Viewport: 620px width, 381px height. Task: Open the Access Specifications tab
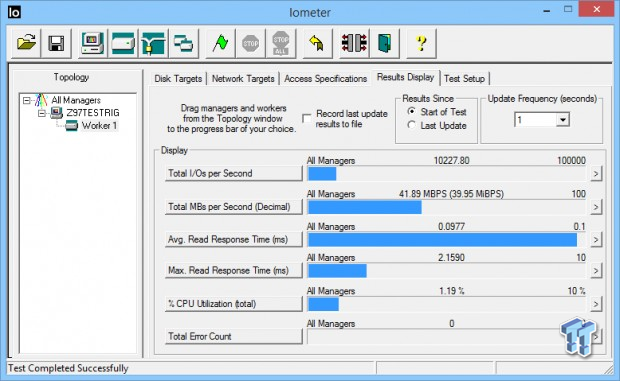pos(325,79)
